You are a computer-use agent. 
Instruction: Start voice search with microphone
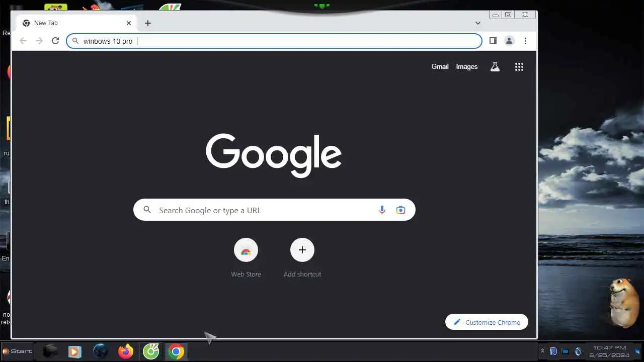[382, 210]
